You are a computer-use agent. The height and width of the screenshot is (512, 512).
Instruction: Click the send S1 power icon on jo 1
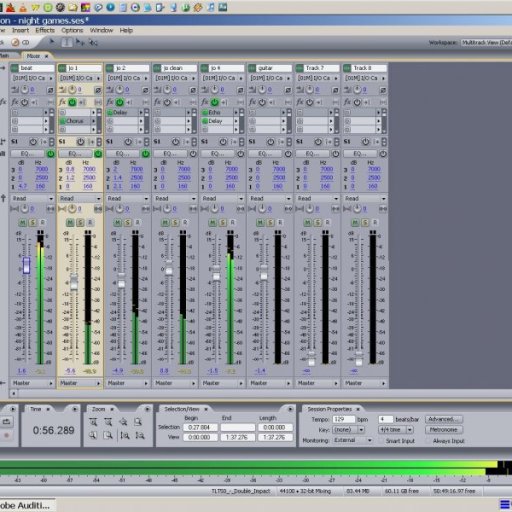pyautogui.click(x=80, y=142)
